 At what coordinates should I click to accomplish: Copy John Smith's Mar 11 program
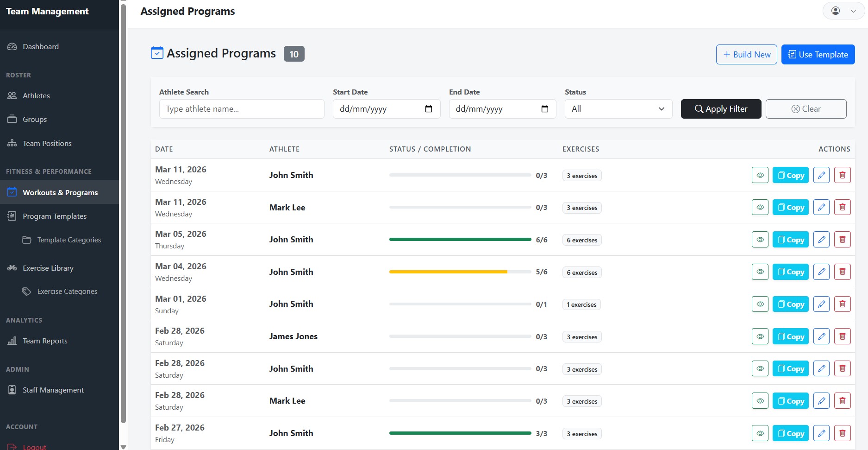tap(791, 175)
